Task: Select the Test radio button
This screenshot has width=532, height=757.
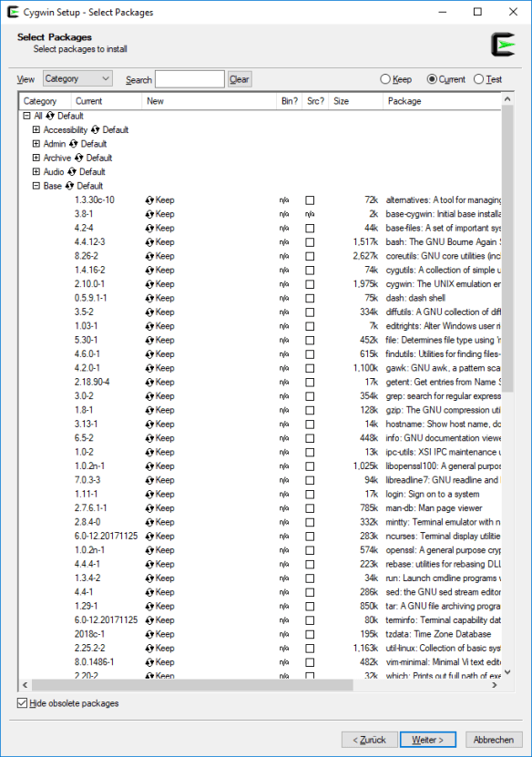Action: click(478, 79)
